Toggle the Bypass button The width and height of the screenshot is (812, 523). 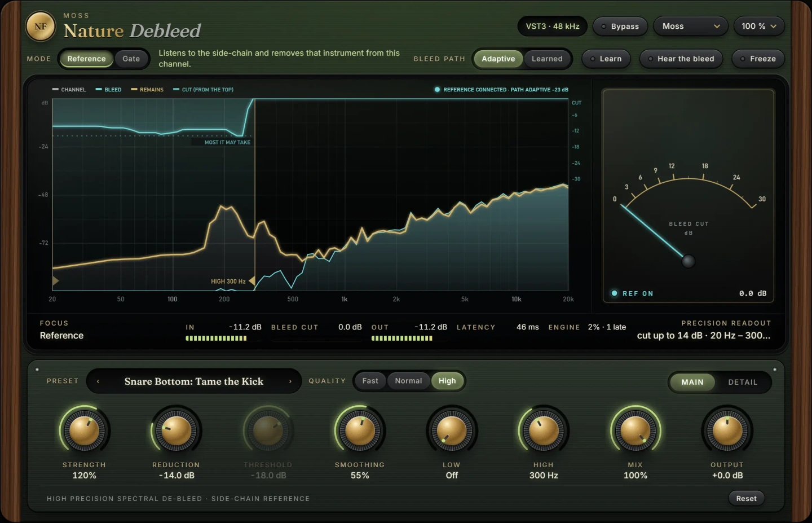[620, 27]
